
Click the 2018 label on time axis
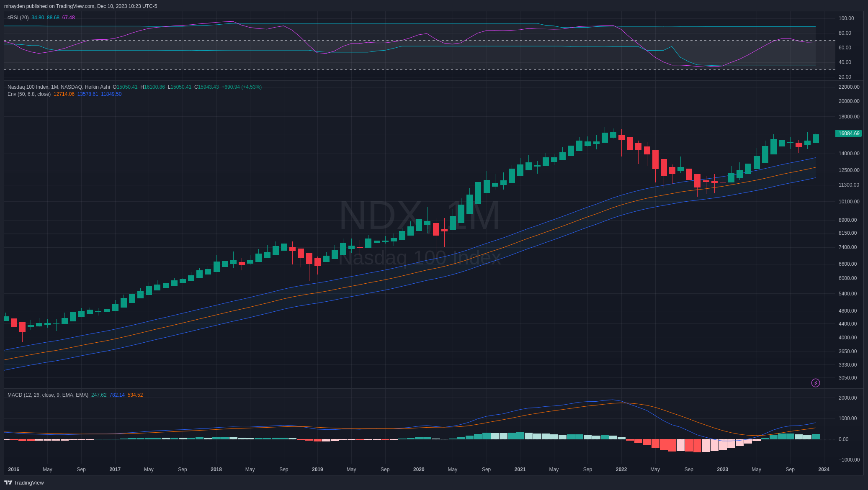(x=216, y=469)
